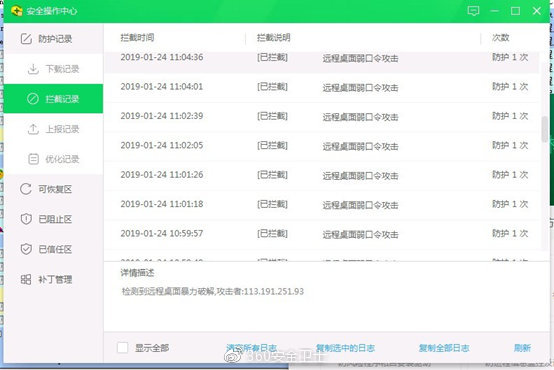The width and height of the screenshot is (554, 370).
Task: Open 补丁管理 via its grid icon
Action: pos(26,280)
